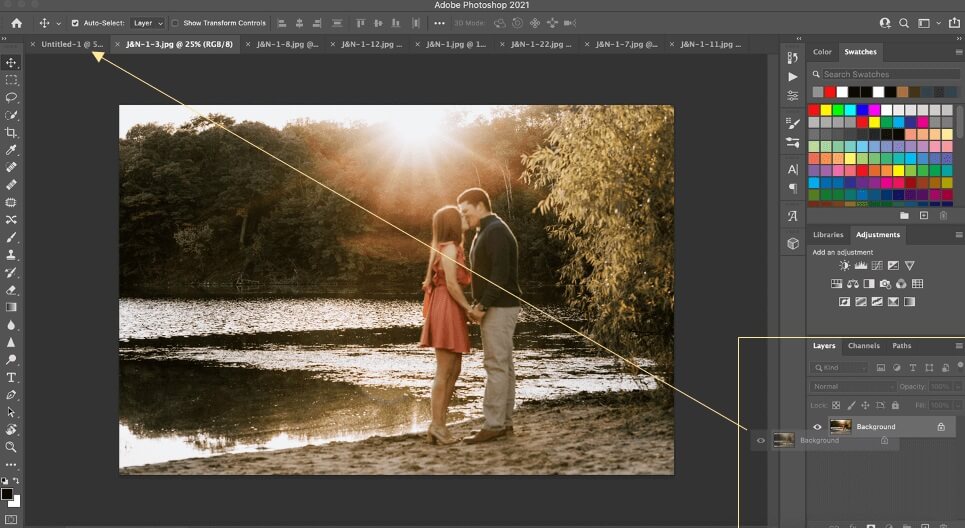
Task: Select the Zoom tool in toolbar
Action: [11, 447]
